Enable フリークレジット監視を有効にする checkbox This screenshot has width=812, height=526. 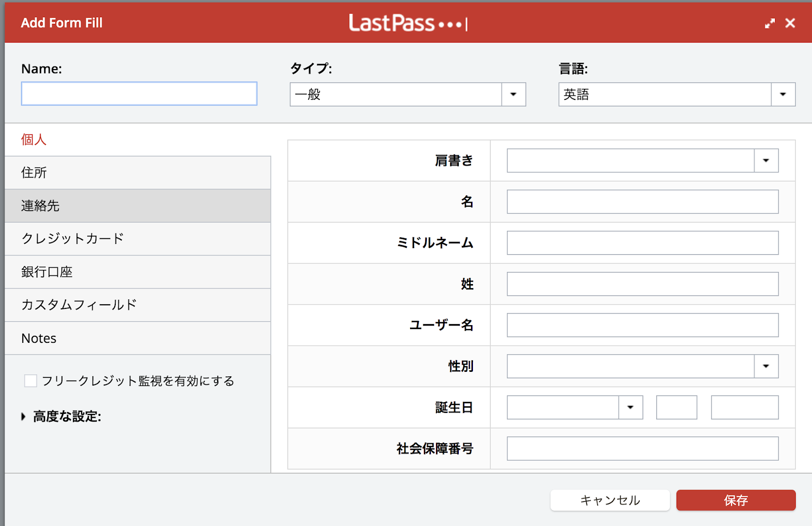coord(30,381)
